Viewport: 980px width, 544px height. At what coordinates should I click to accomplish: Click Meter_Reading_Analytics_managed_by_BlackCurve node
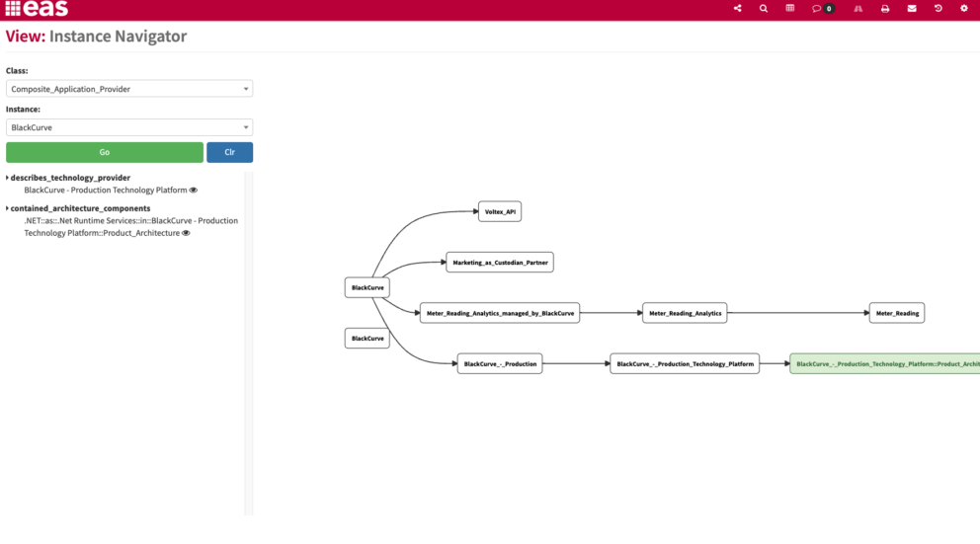click(500, 313)
